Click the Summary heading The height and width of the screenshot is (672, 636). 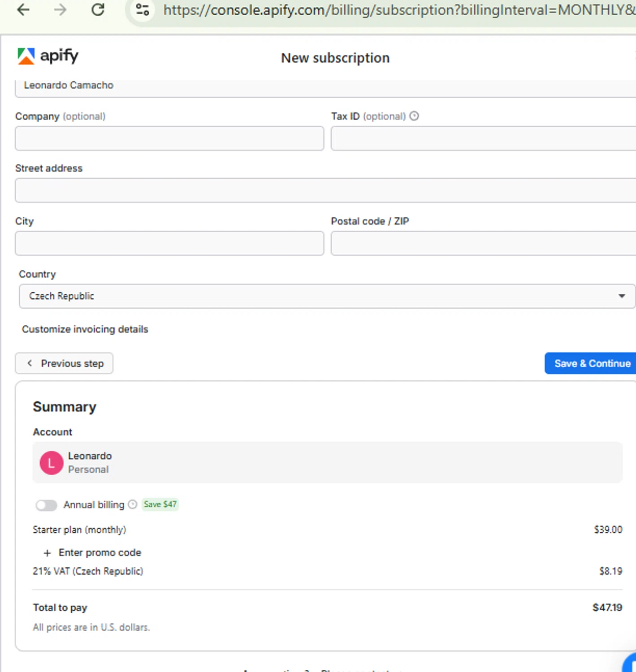point(65,407)
